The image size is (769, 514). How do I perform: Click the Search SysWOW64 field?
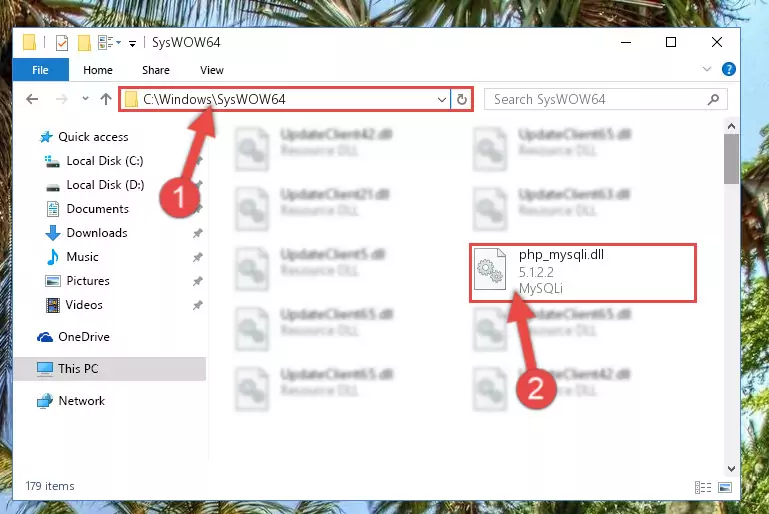605,100
